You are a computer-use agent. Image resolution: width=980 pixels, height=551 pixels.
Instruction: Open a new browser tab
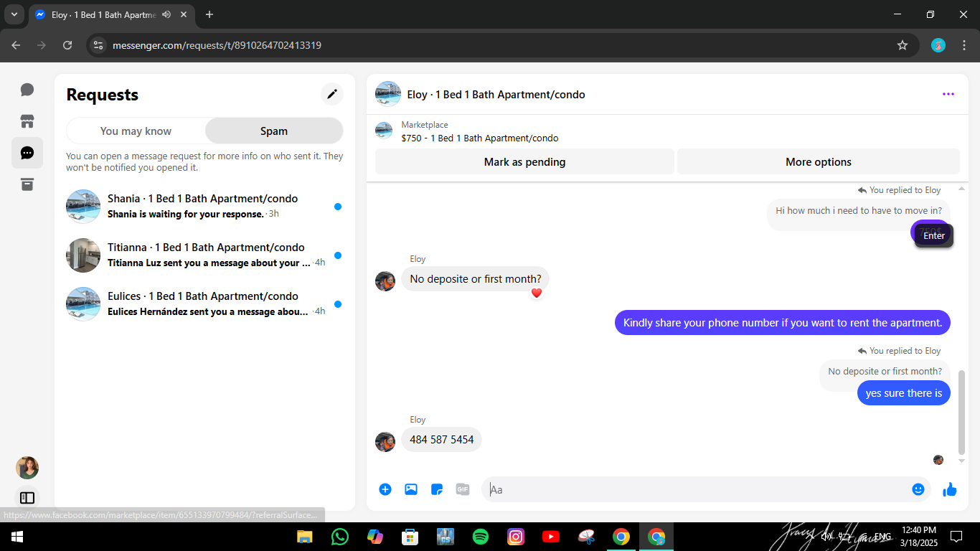click(209, 14)
